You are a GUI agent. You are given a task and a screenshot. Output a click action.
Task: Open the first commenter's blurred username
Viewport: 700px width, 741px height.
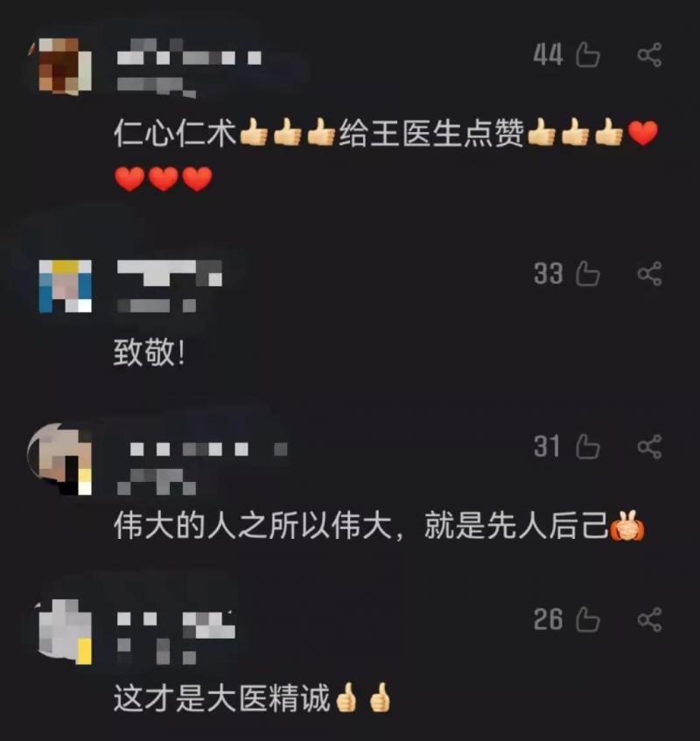pyautogui.click(x=189, y=58)
